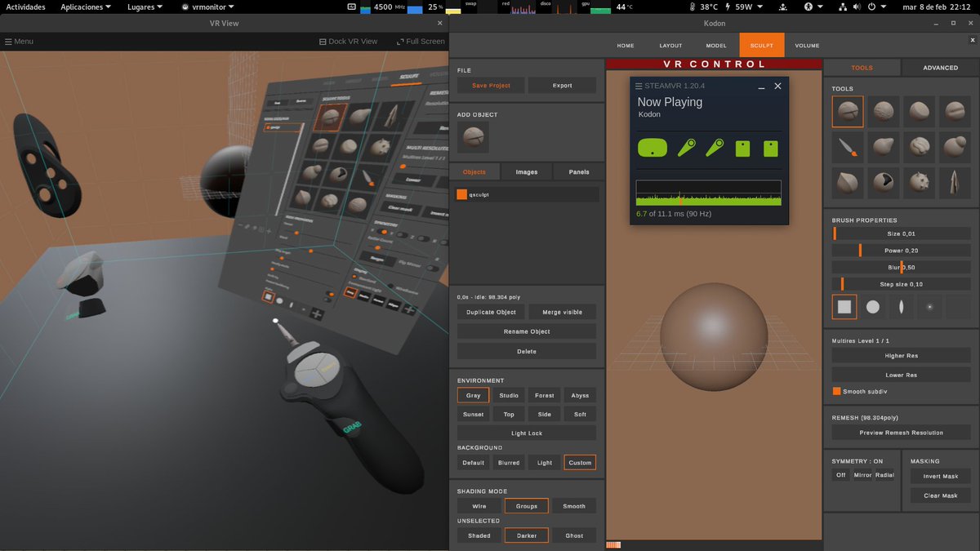Click Save Project

pyautogui.click(x=491, y=86)
